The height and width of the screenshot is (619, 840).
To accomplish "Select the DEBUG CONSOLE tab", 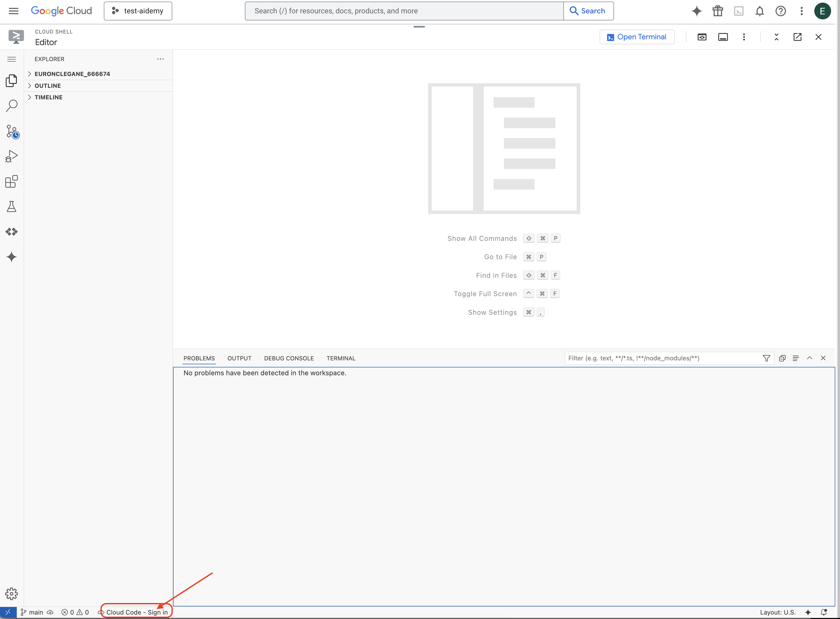I will pyautogui.click(x=289, y=358).
